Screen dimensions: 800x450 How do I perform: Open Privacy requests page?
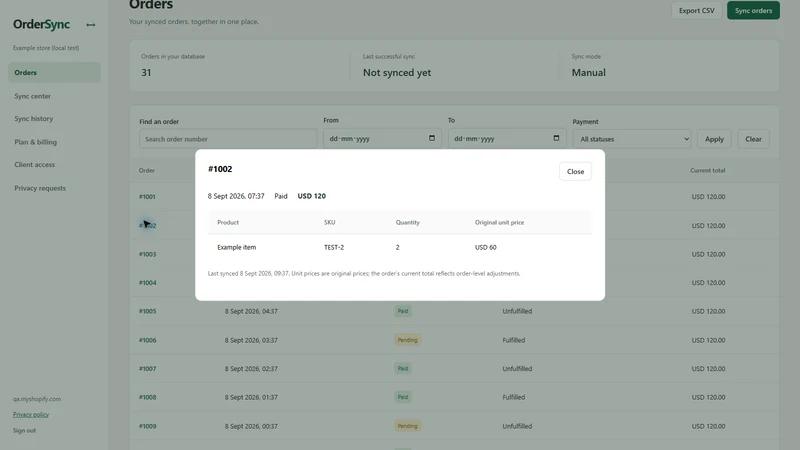tap(40, 188)
